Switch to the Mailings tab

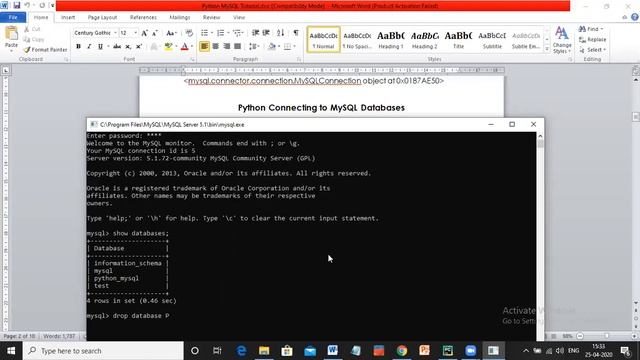point(180,17)
